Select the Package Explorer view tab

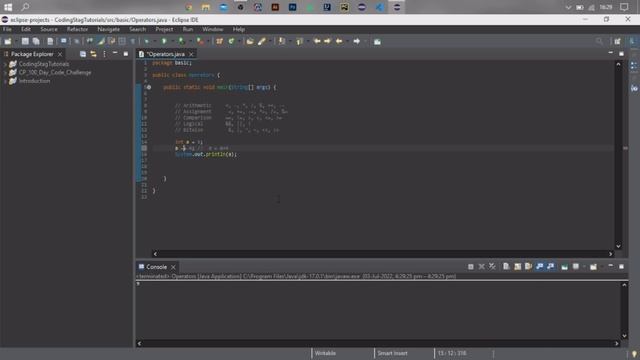pos(32,54)
